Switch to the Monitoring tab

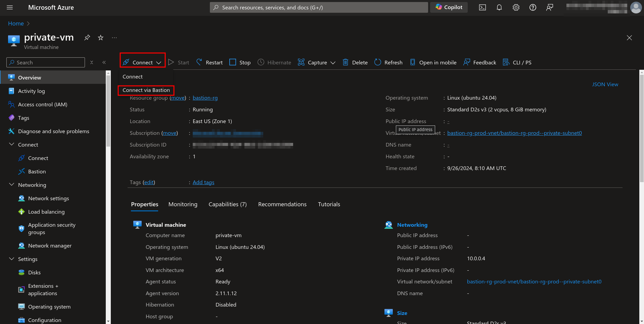click(183, 204)
